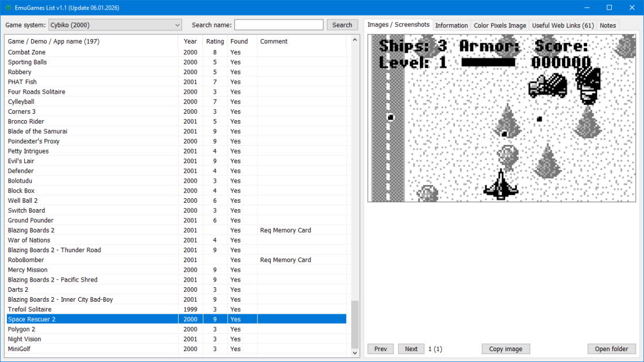Click the Prev image button

tap(380, 349)
